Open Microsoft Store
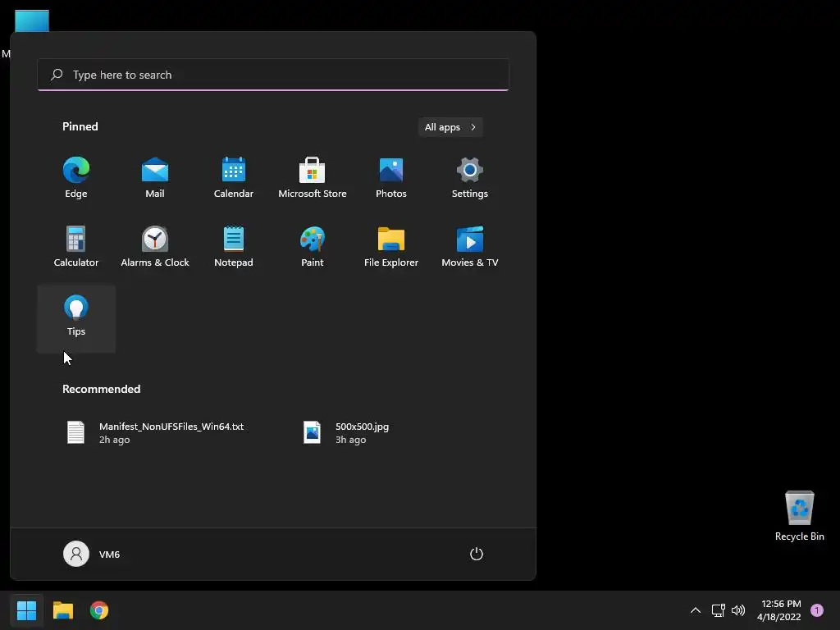The height and width of the screenshot is (630, 840). (313, 178)
